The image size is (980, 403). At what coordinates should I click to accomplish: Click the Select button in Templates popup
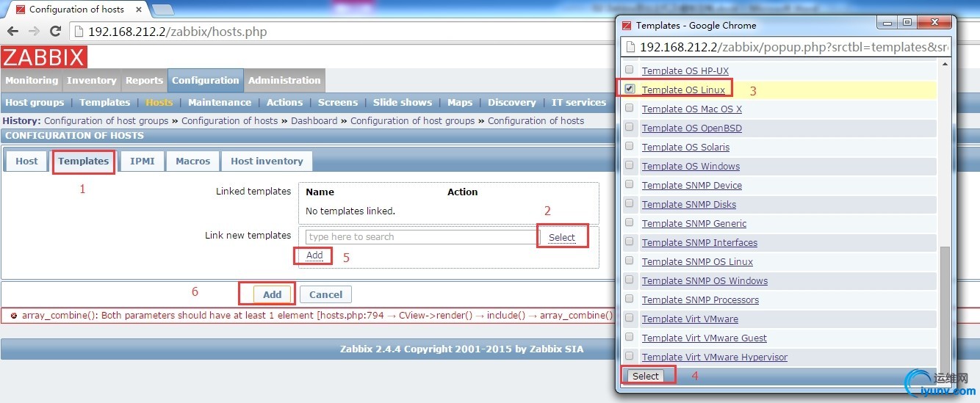coord(646,376)
